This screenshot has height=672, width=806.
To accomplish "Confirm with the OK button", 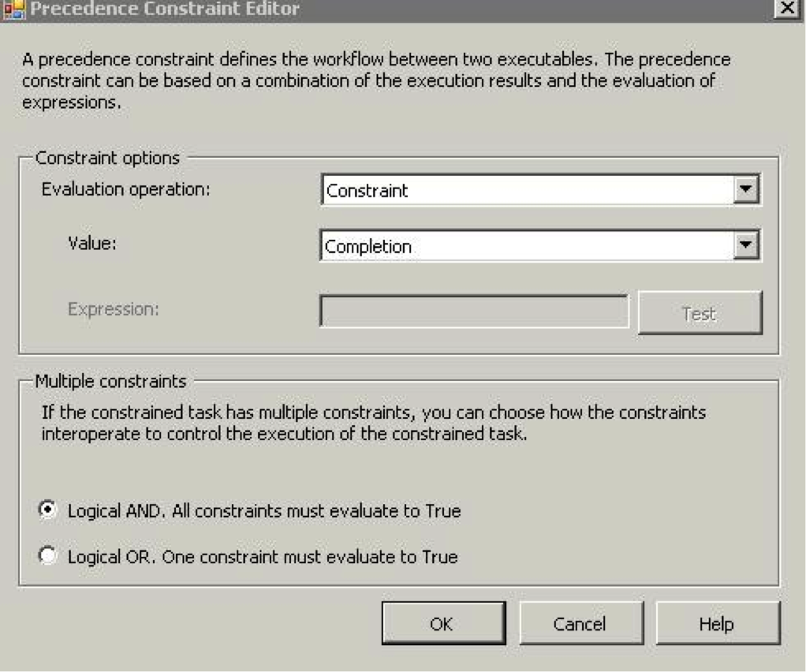I will [441, 625].
